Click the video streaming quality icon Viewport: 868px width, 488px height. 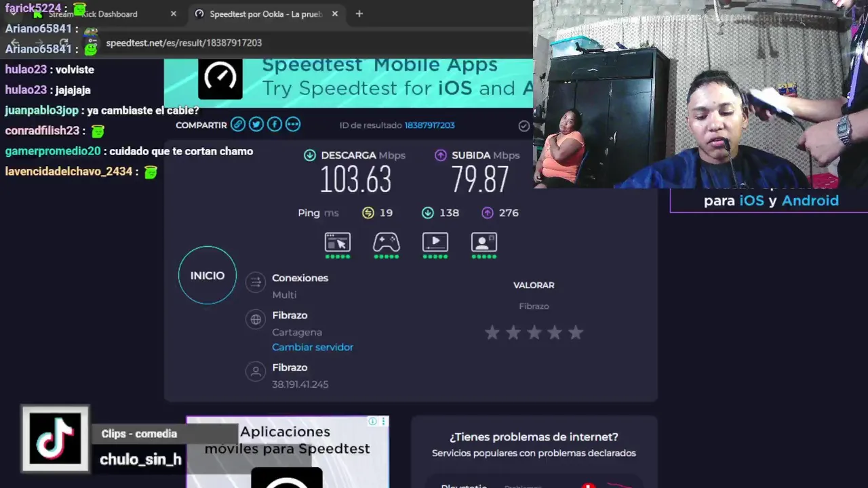pos(435,242)
